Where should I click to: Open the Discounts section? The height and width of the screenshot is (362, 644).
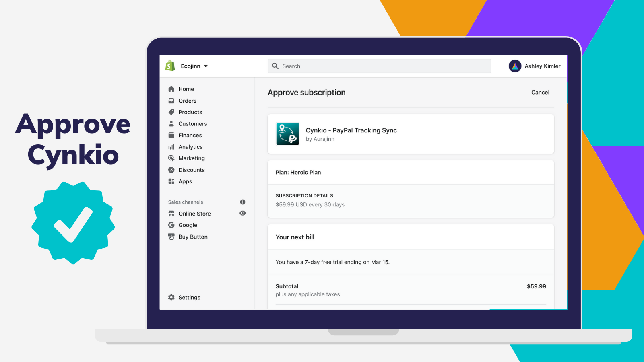(192, 170)
